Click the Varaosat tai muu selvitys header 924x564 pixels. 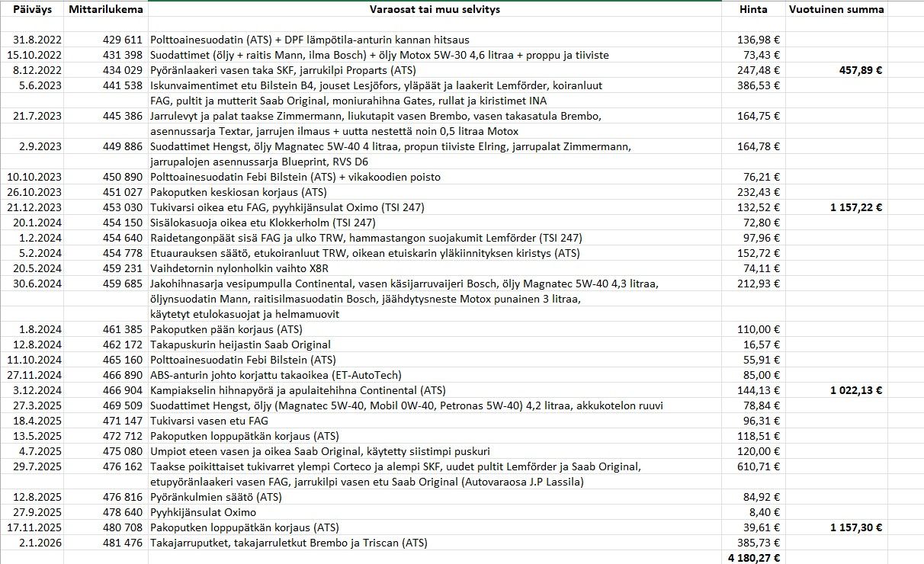point(435,9)
